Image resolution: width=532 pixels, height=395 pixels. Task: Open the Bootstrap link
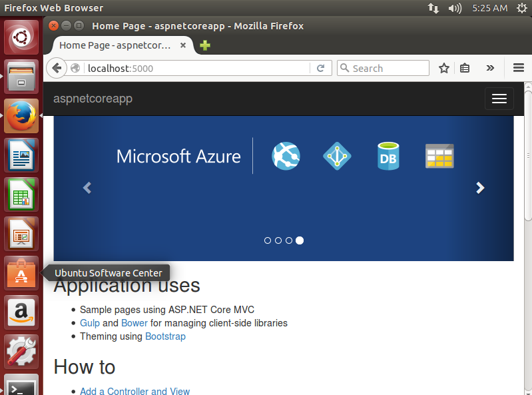pyautogui.click(x=165, y=336)
